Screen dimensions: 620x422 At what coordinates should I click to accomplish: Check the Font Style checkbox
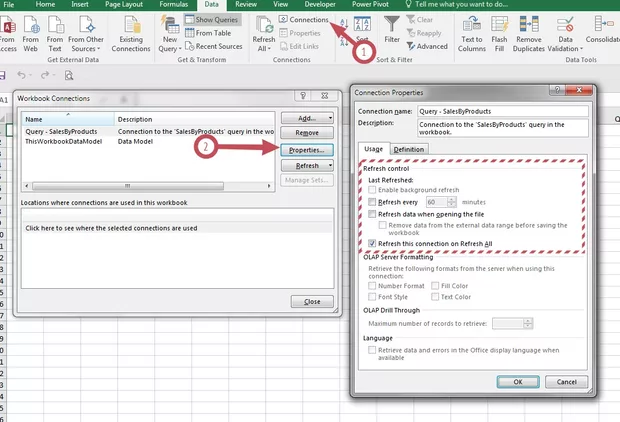(372, 297)
